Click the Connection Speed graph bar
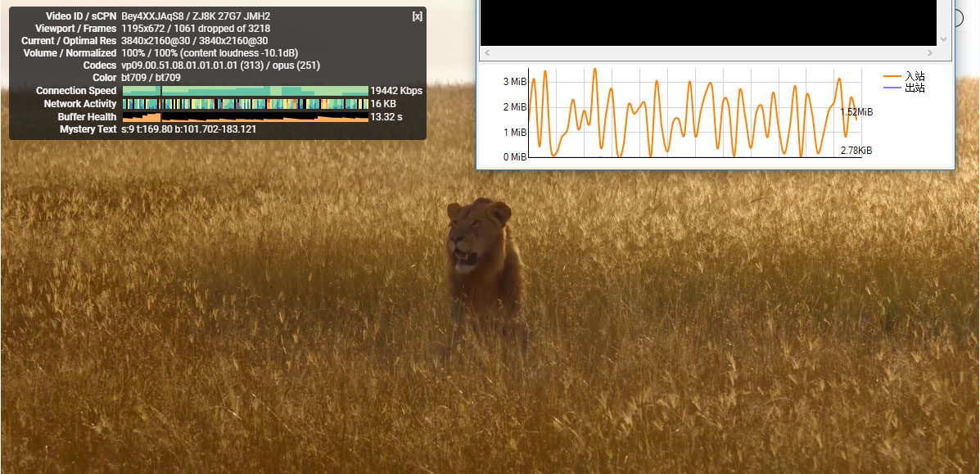This screenshot has height=474, width=980. click(245, 91)
